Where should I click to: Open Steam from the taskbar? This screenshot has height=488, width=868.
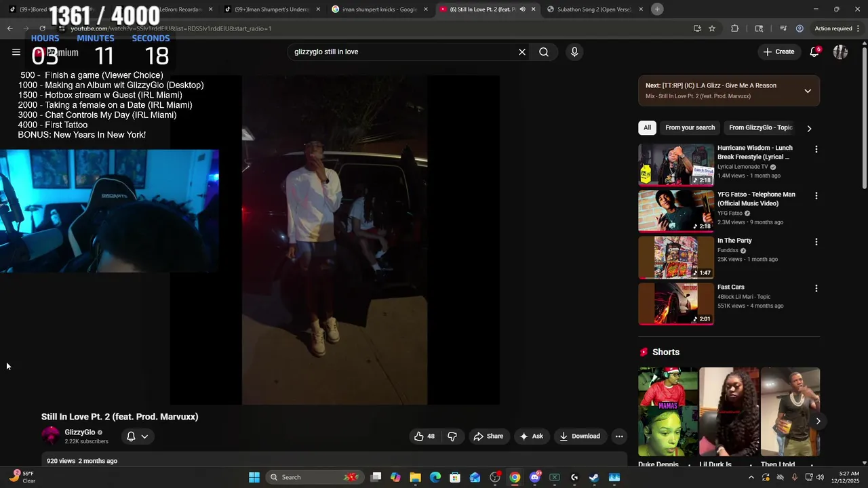594,477
